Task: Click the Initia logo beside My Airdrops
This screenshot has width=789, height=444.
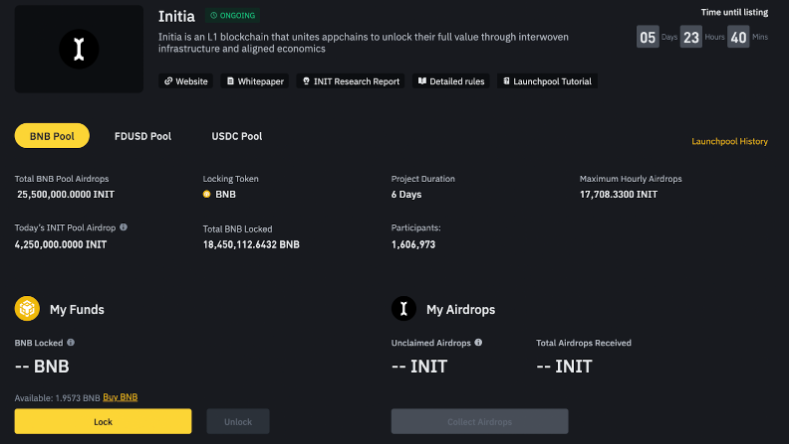Action: (404, 309)
